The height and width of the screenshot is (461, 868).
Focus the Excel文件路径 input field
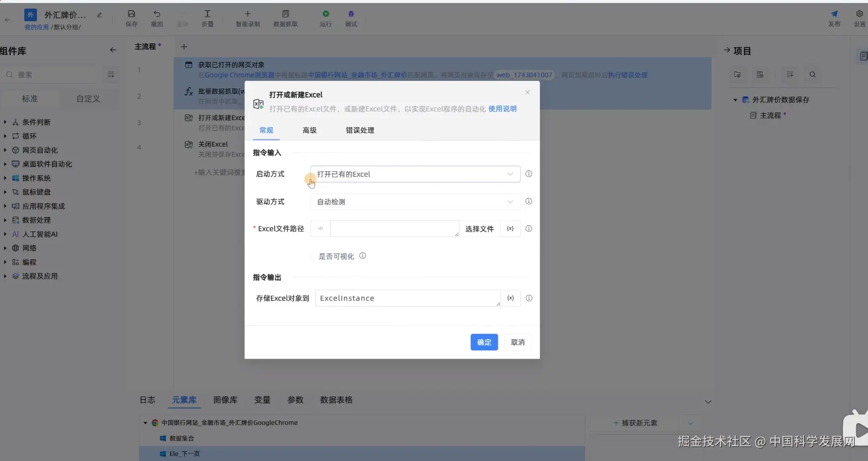(x=395, y=229)
